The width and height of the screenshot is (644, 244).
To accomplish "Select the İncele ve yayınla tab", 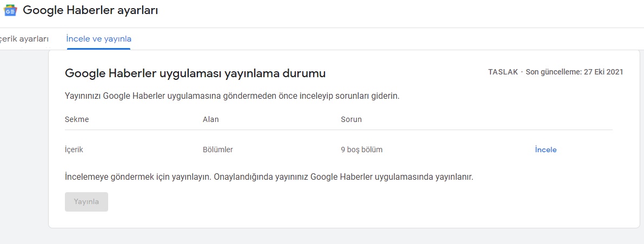I will pyautogui.click(x=98, y=39).
